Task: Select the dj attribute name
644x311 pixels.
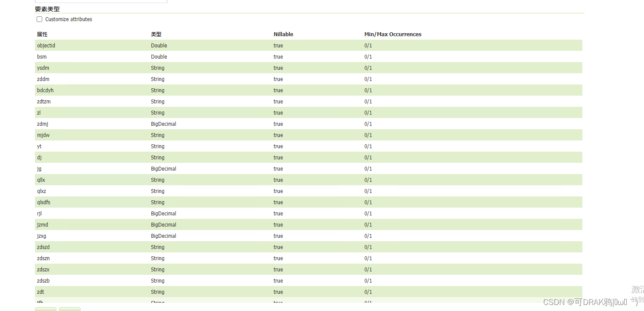Action: [x=39, y=158]
